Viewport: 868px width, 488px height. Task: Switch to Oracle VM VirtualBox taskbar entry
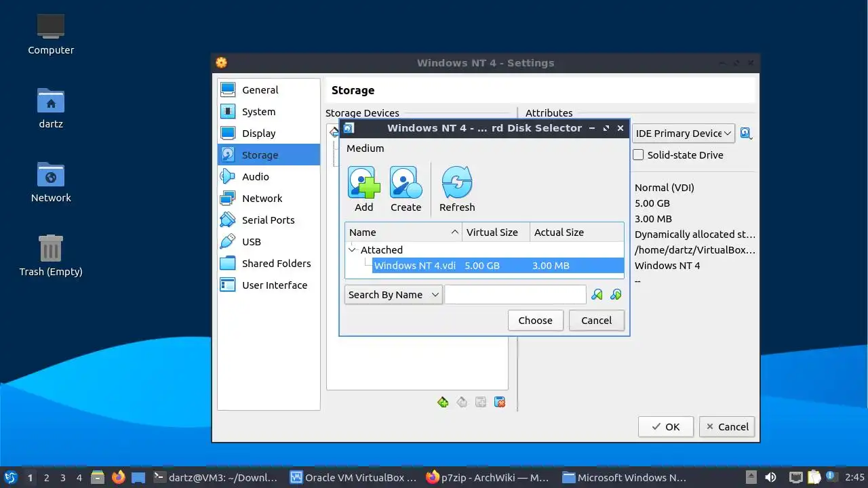pos(353,477)
